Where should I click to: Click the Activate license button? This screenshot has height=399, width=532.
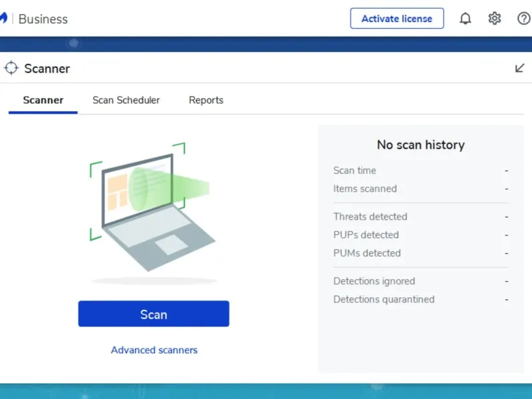coord(397,19)
